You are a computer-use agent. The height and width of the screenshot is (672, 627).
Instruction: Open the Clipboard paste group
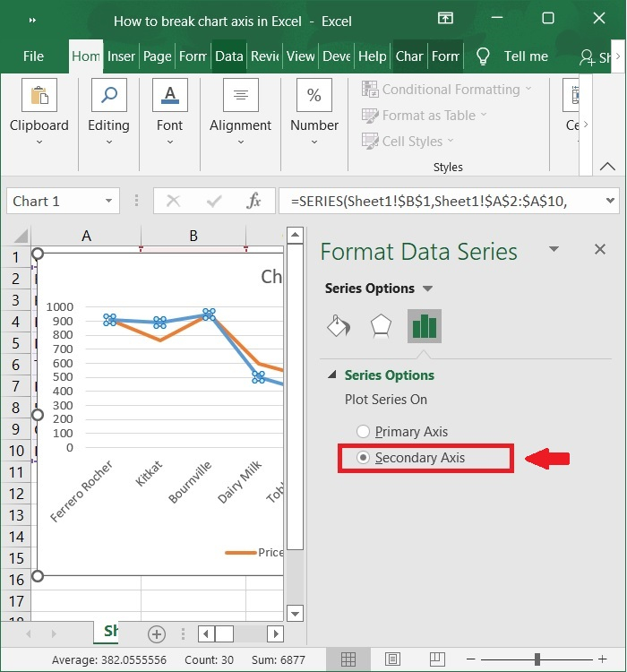coord(39,95)
